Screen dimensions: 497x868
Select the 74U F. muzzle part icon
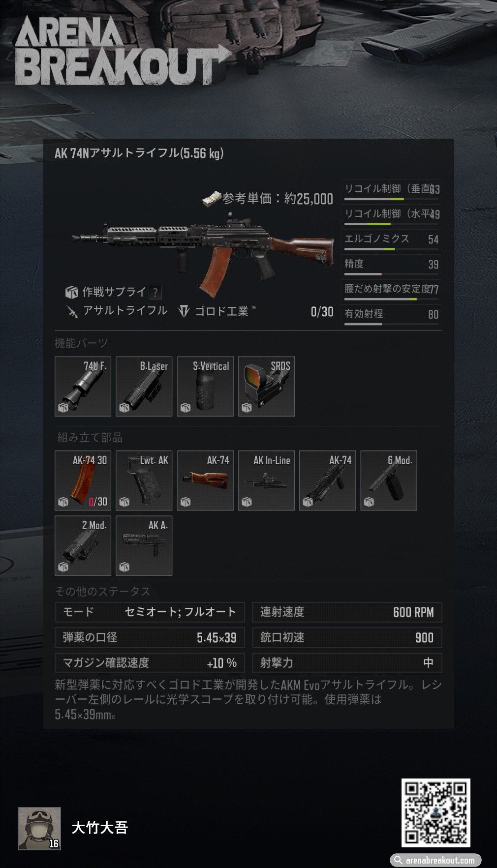[83, 386]
